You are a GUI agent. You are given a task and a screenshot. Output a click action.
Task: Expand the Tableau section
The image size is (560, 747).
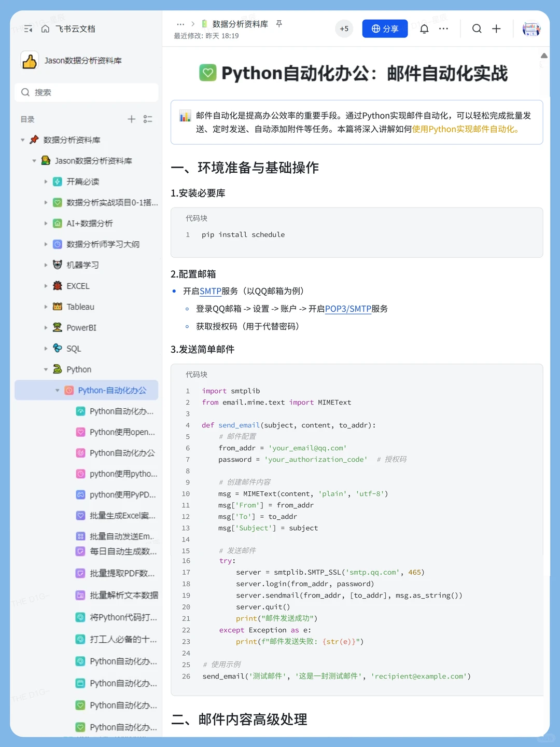[x=47, y=307]
